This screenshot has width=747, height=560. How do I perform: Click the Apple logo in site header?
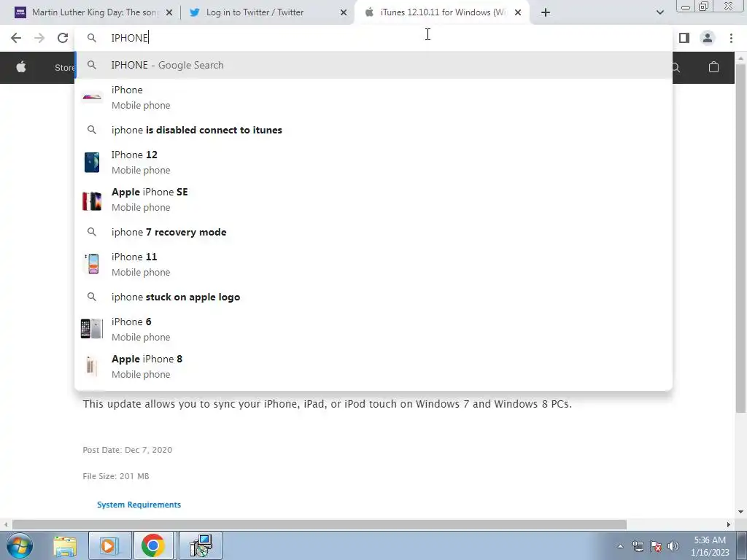[21, 67]
